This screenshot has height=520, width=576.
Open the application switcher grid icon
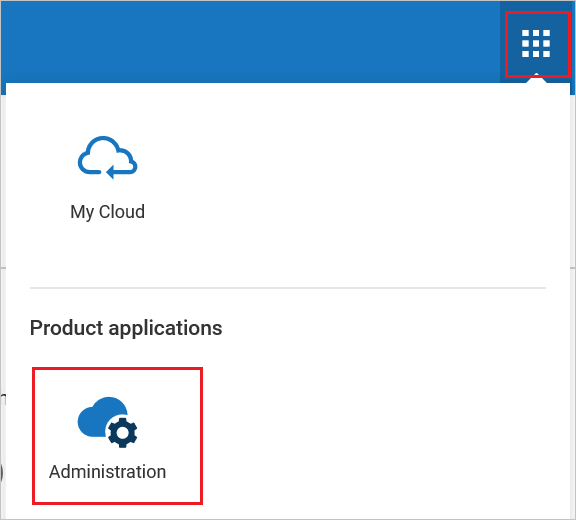coord(536,44)
